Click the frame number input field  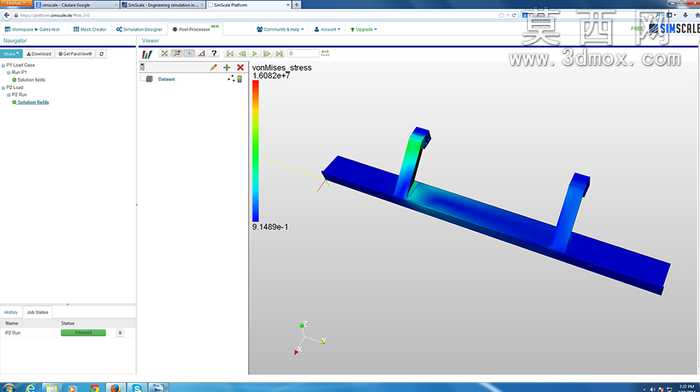(303, 54)
